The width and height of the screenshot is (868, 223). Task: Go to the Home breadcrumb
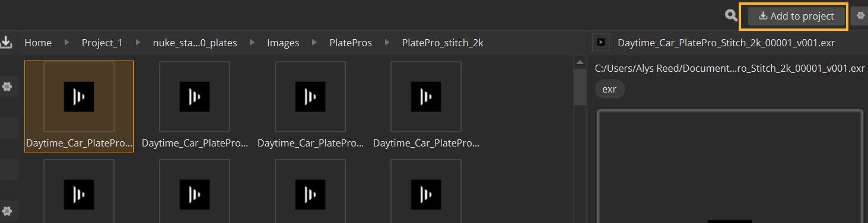[38, 43]
